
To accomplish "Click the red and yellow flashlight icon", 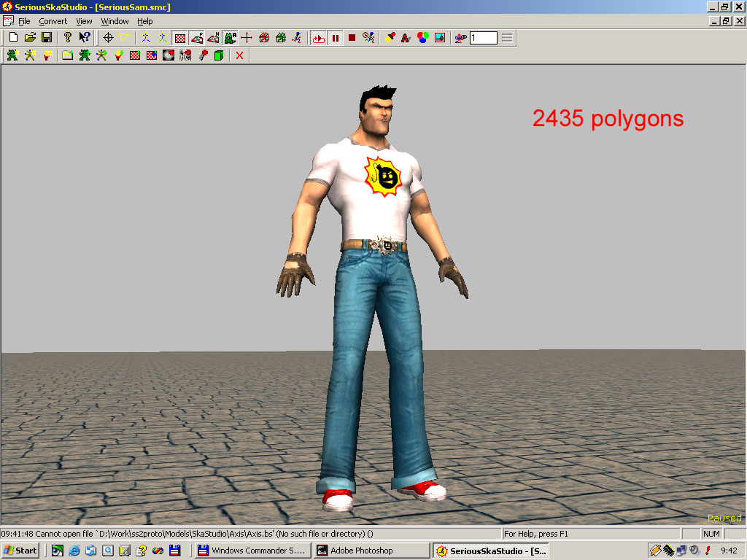I will pyautogui.click(x=390, y=38).
